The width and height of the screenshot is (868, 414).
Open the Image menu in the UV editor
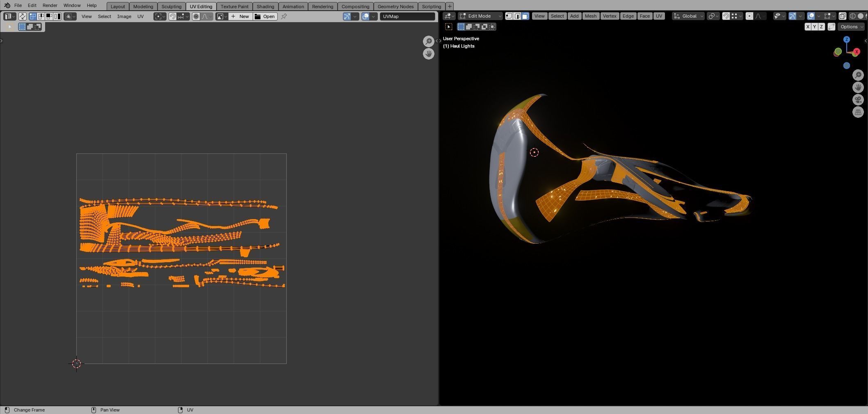[124, 16]
